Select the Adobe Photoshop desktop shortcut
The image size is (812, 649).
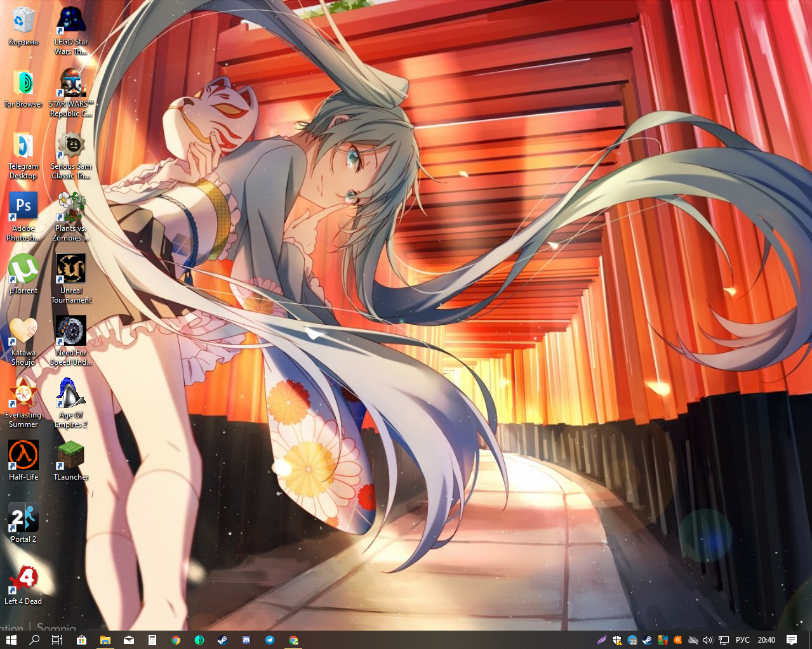[x=23, y=217]
